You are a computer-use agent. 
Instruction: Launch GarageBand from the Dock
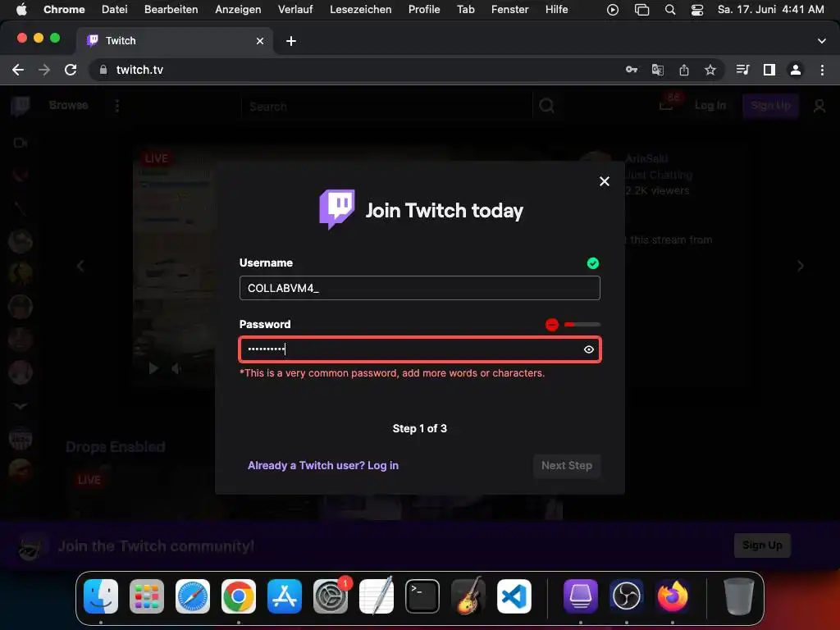[468, 596]
